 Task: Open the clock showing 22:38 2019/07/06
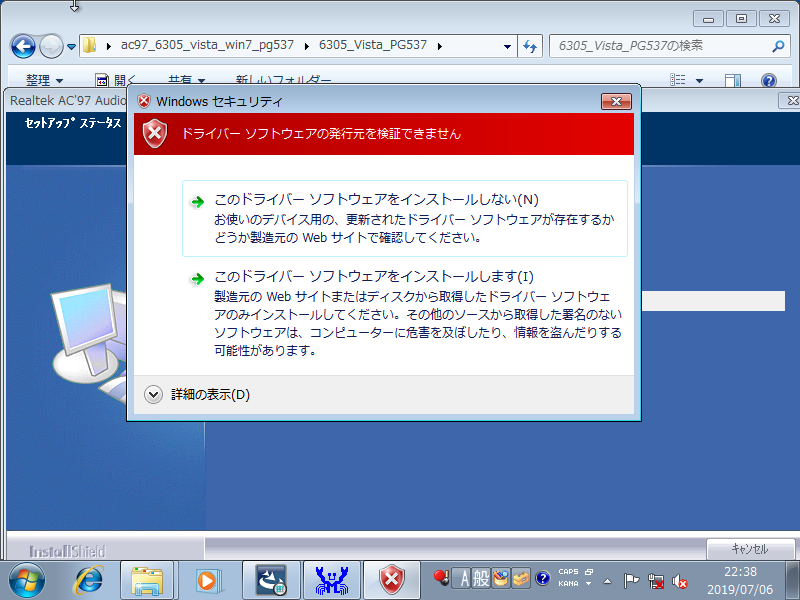point(740,581)
